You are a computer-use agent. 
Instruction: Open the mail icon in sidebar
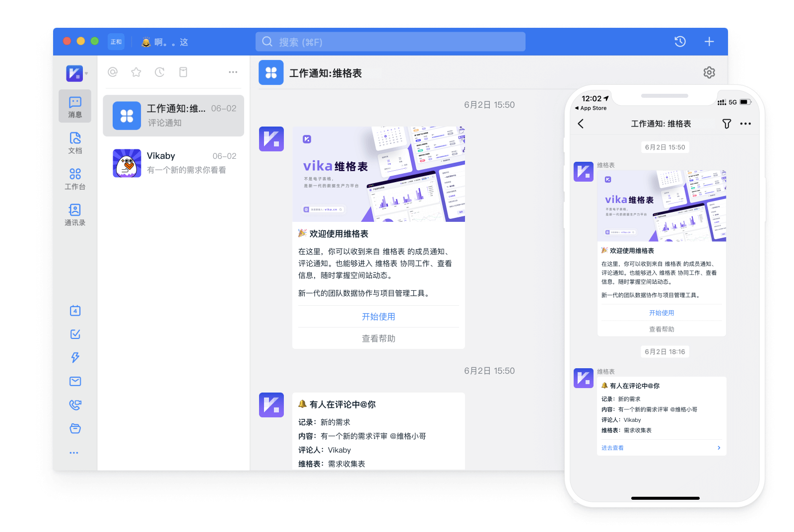click(75, 381)
